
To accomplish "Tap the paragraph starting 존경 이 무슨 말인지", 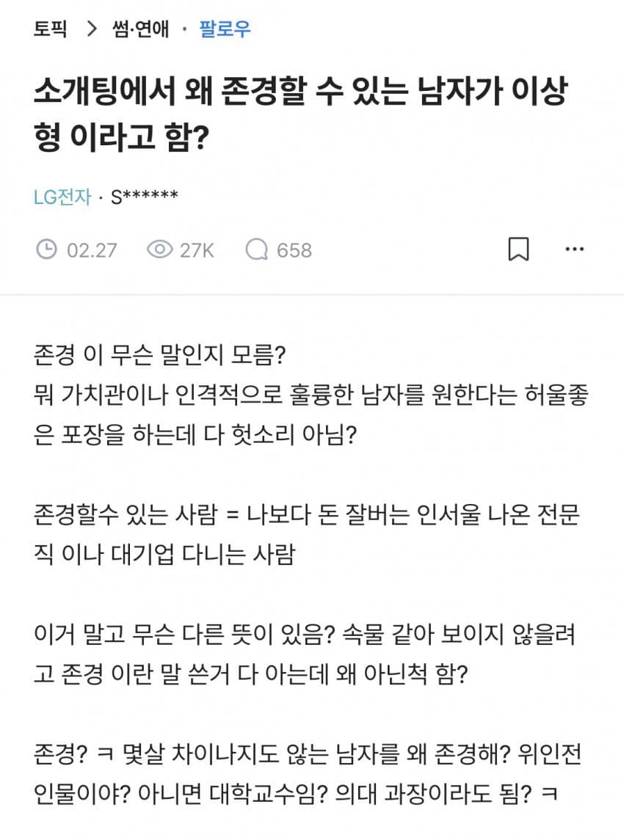I will 311,394.
